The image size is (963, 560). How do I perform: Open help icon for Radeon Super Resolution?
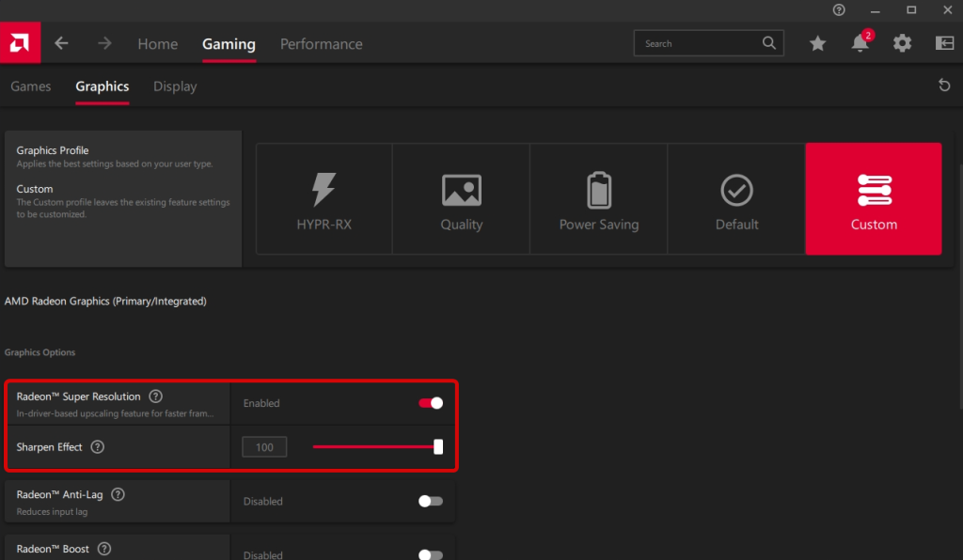(x=156, y=397)
